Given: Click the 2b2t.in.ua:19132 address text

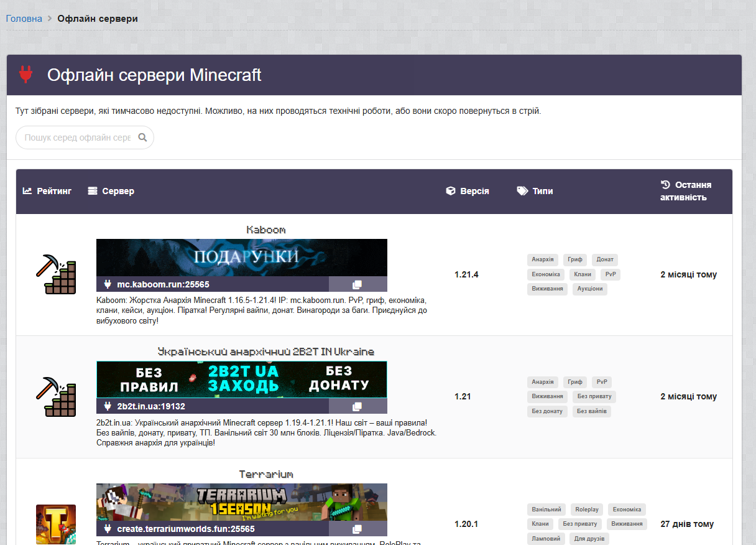Looking at the screenshot, I should 151,406.
